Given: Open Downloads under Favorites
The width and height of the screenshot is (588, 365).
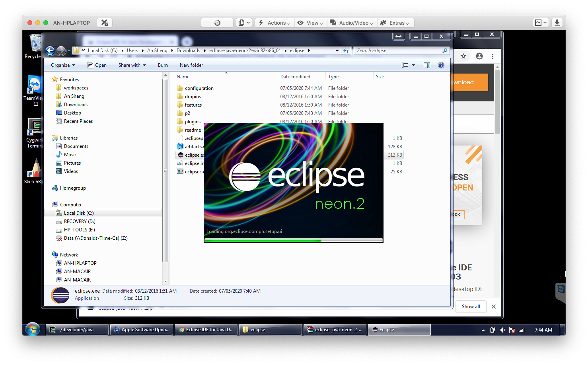Looking at the screenshot, I should (x=76, y=105).
